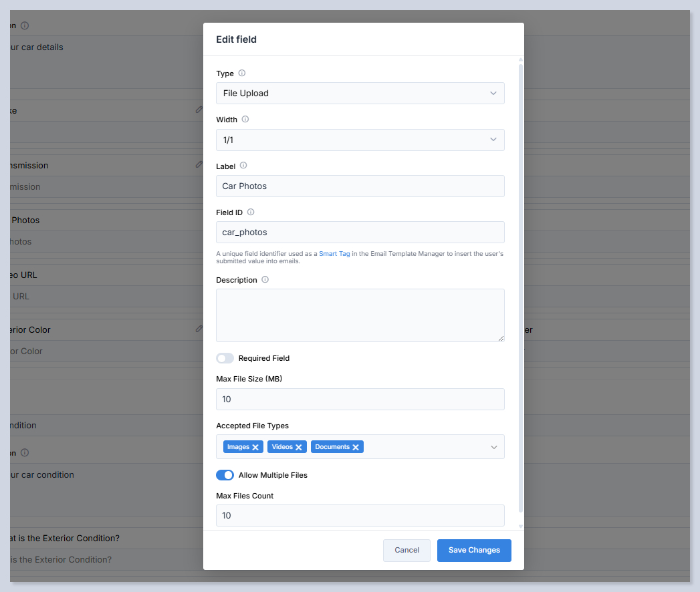Expand the Accepted File Types dropdown
The image size is (700, 592).
(x=493, y=447)
